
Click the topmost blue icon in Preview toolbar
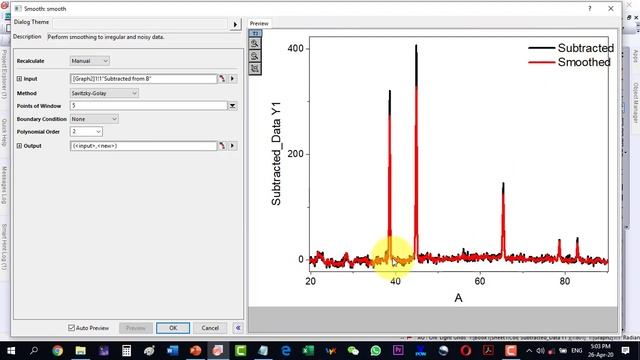(255, 33)
